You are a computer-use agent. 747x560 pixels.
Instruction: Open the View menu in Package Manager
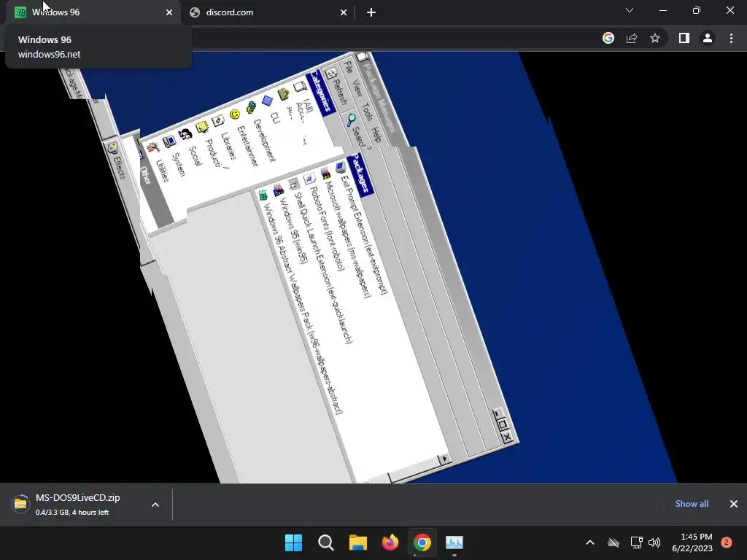(x=357, y=87)
